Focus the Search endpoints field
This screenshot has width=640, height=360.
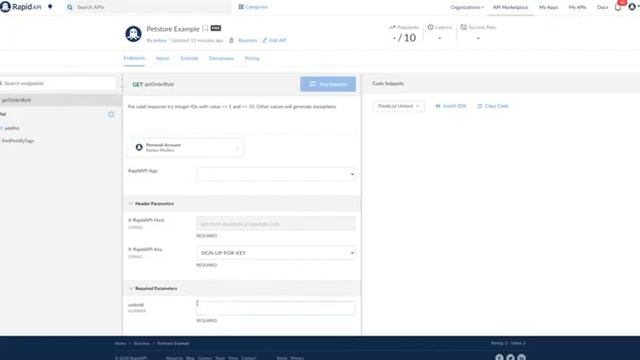point(58,83)
